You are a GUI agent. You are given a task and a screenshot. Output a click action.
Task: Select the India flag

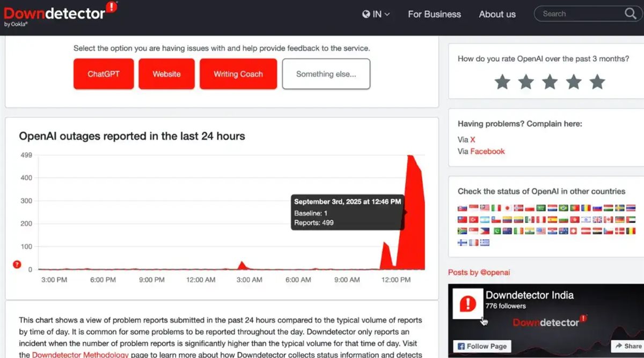pyautogui.click(x=530, y=231)
